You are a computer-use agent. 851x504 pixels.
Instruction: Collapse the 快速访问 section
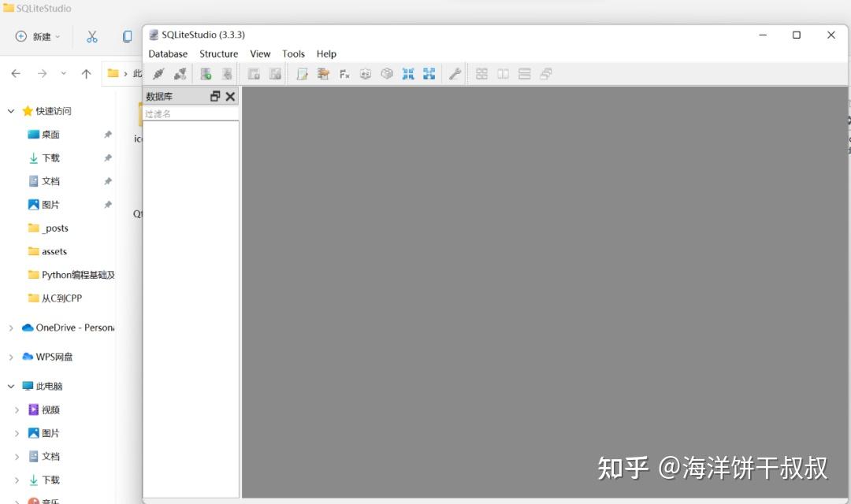pyautogui.click(x=10, y=111)
